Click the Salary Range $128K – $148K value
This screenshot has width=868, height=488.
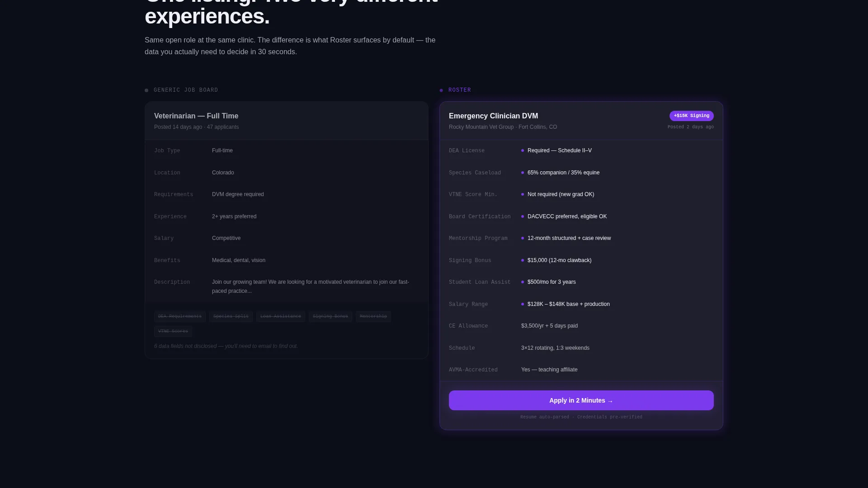pyautogui.click(x=568, y=304)
